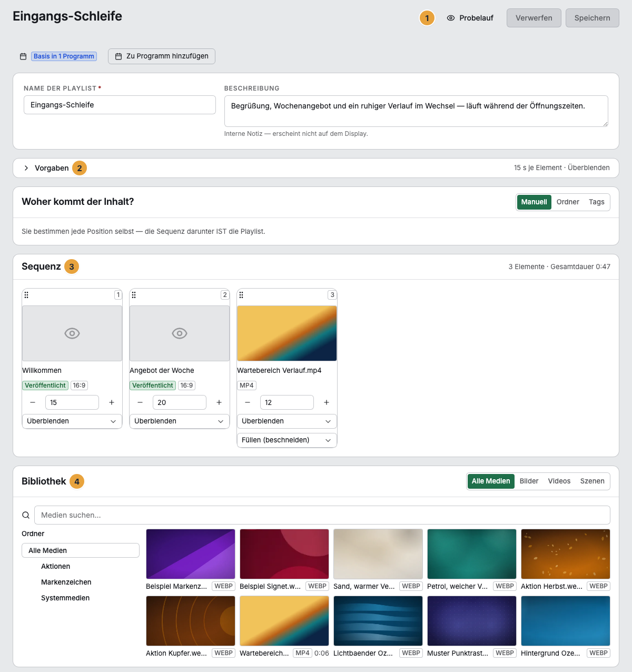Screen dimensions: 632x672
Task: Show Alle Medien in the library filter
Action: tap(491, 481)
